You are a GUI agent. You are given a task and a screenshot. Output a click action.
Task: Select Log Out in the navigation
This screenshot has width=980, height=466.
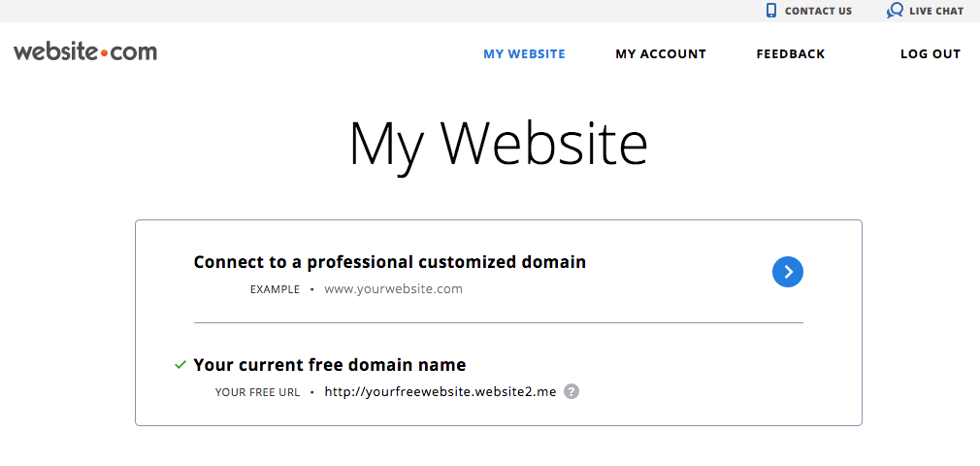click(x=930, y=54)
